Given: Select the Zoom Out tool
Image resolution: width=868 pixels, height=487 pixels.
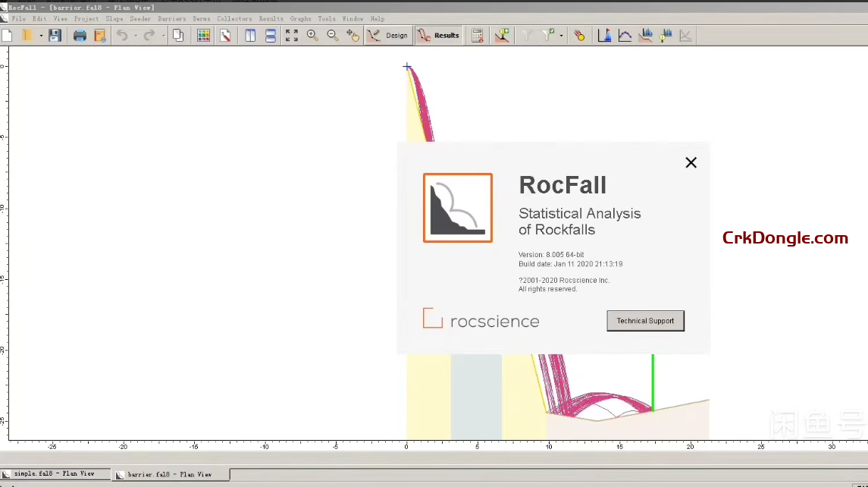Looking at the screenshot, I should 332,35.
